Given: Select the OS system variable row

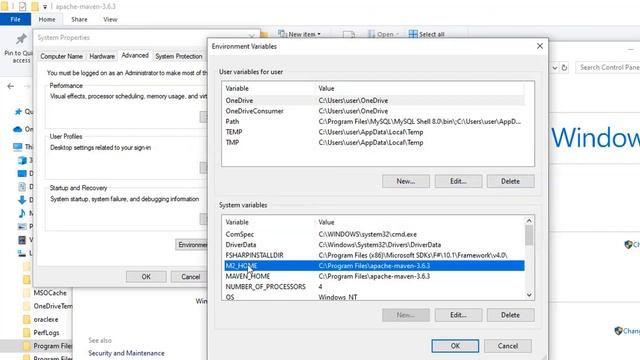Looking at the screenshot, I should (374, 297).
